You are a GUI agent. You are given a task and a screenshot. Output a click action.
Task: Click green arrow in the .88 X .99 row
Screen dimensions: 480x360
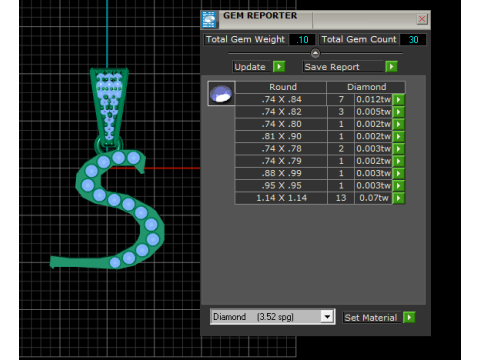point(398,174)
